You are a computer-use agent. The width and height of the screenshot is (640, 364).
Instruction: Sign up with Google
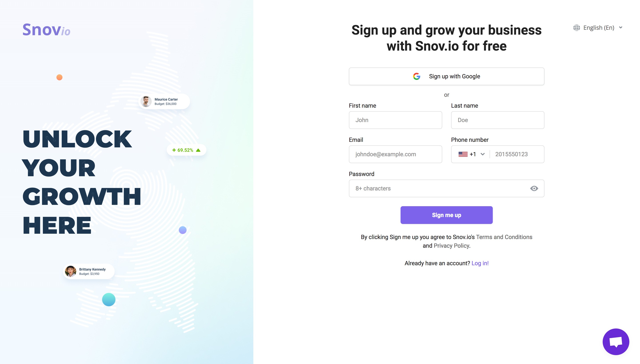[446, 76]
